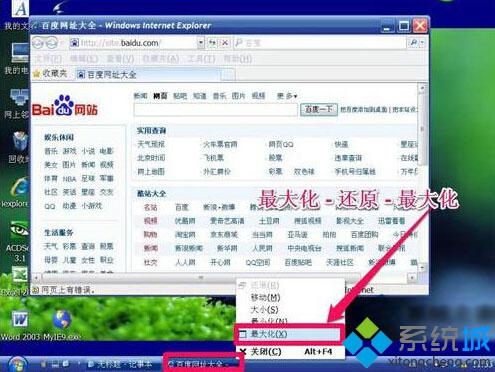Click the stop loading X icon
This screenshot has width=495, height=372.
(x=225, y=43)
